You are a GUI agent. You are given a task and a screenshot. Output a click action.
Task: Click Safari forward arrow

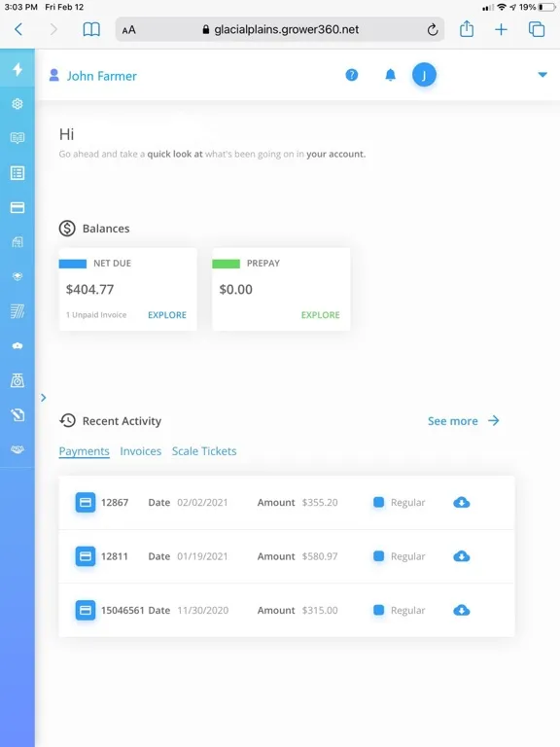53,29
